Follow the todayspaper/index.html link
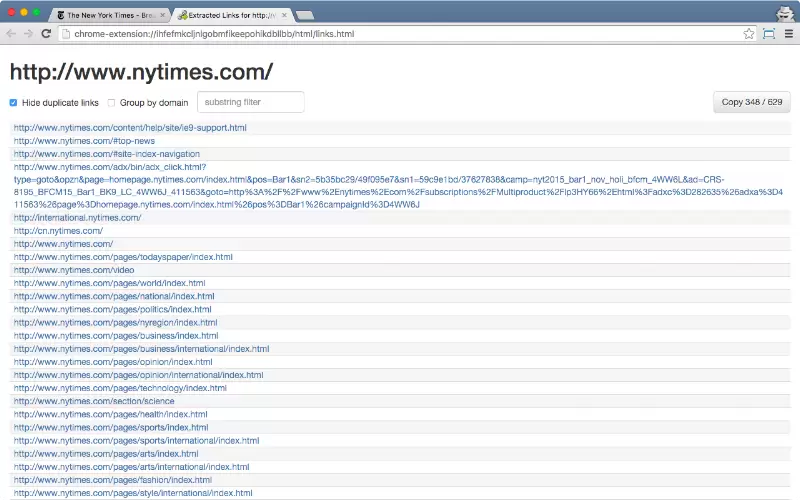Image resolution: width=800 pixels, height=500 pixels. tap(123, 257)
